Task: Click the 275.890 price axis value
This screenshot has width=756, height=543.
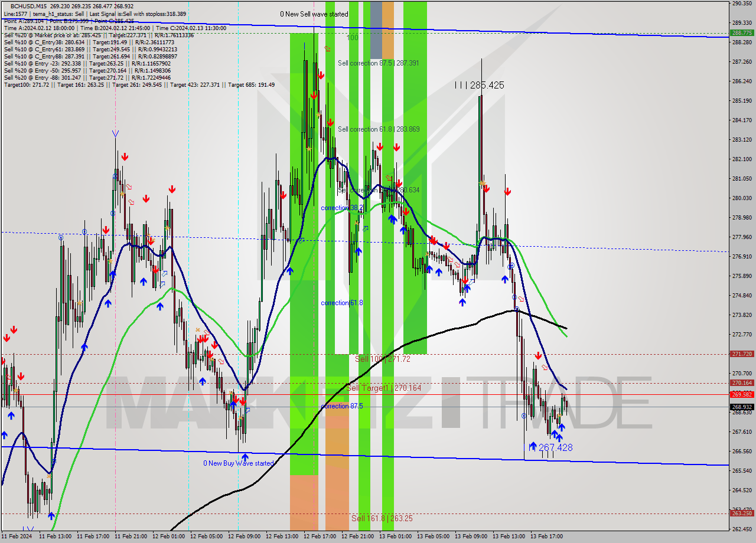Action: [741, 276]
